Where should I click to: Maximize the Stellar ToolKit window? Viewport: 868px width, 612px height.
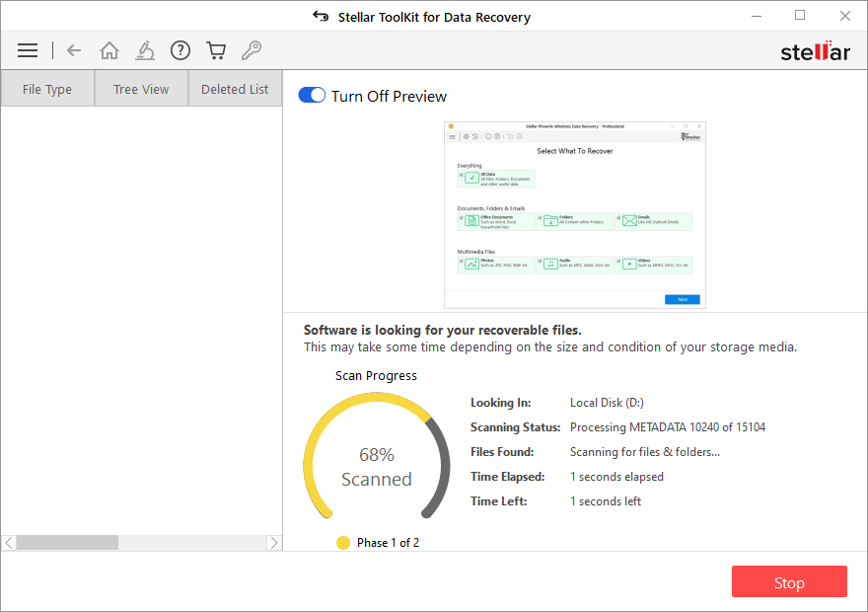coord(800,16)
